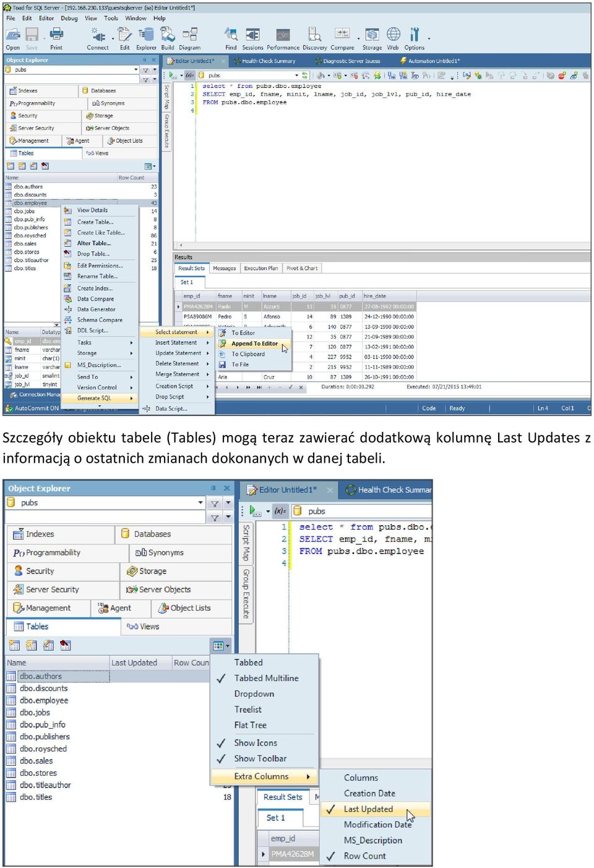This screenshot has width=594, height=868.
Task: Click the pin icon in the lower Object Explorer header
Action: 213,488
